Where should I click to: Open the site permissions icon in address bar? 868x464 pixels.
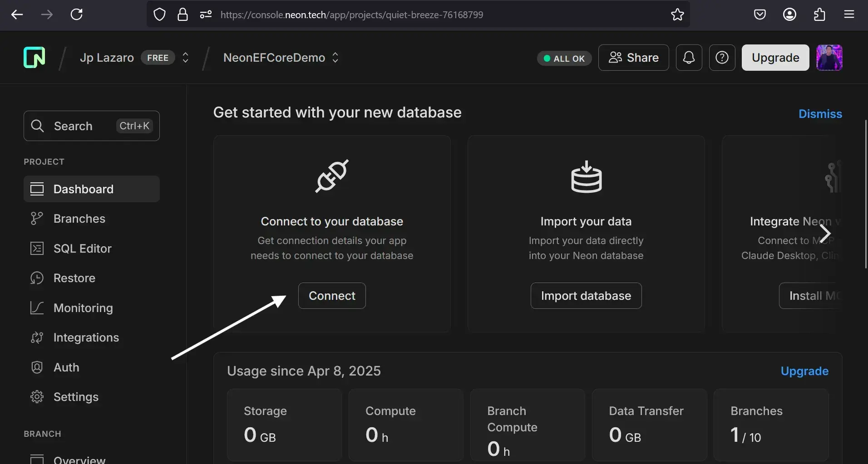206,15
